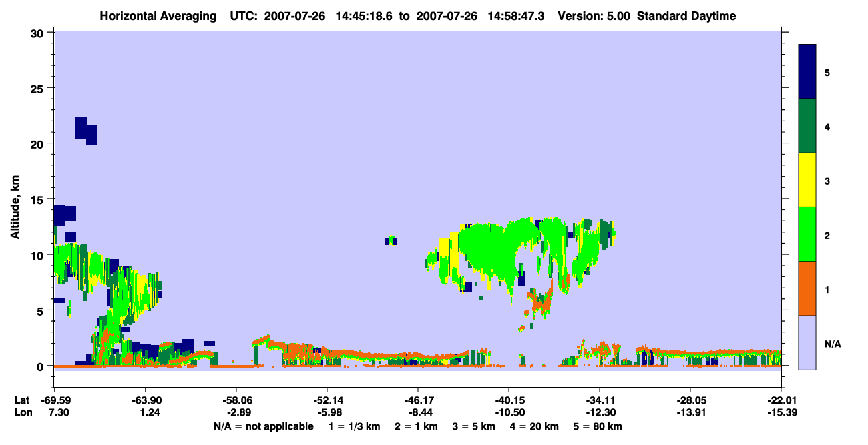
Task: Click 'Standard Daytime' text in title
Action: [686, 16]
